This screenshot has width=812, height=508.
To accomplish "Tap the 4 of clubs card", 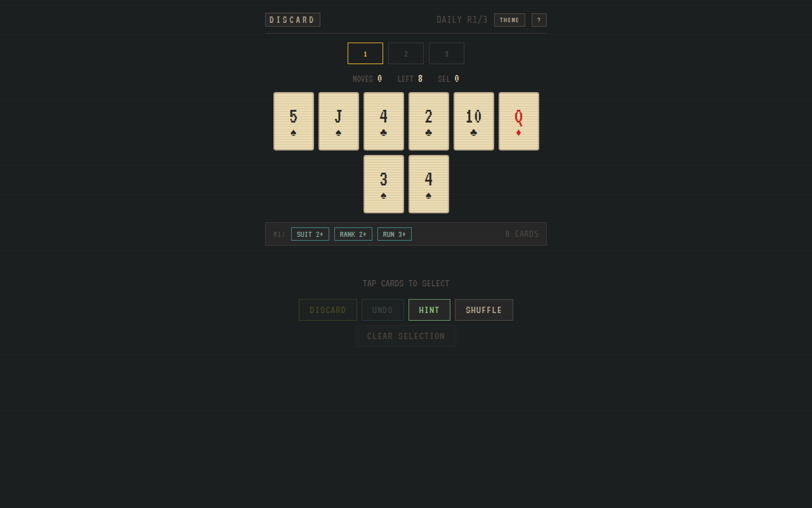I will point(383,121).
